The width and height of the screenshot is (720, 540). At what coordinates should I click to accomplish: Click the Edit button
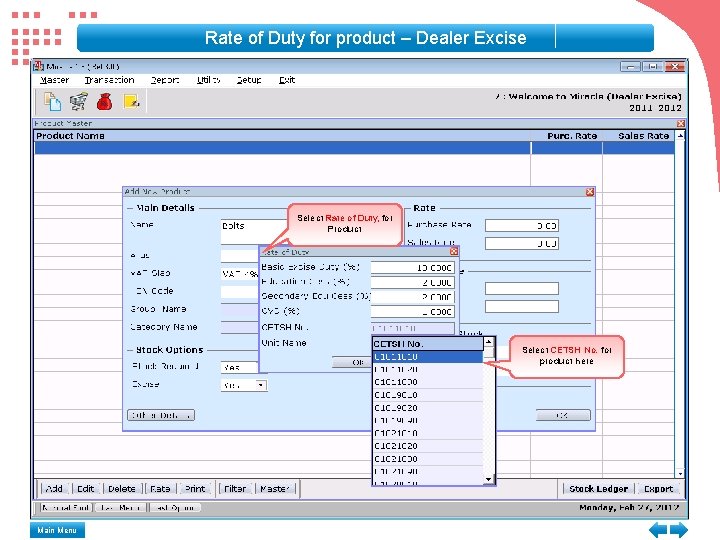click(x=85, y=489)
